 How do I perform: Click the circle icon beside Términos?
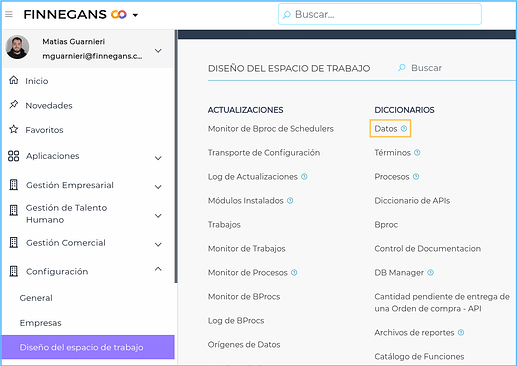[x=417, y=153]
